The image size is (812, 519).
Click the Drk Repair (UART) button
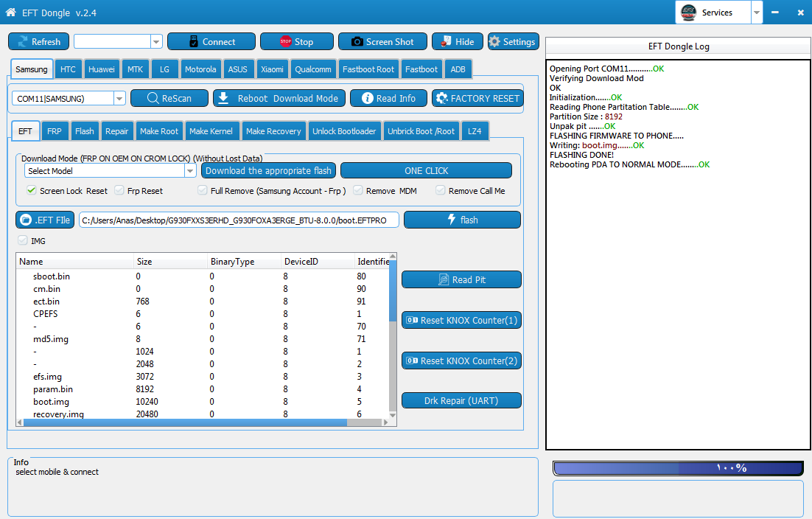coord(461,400)
